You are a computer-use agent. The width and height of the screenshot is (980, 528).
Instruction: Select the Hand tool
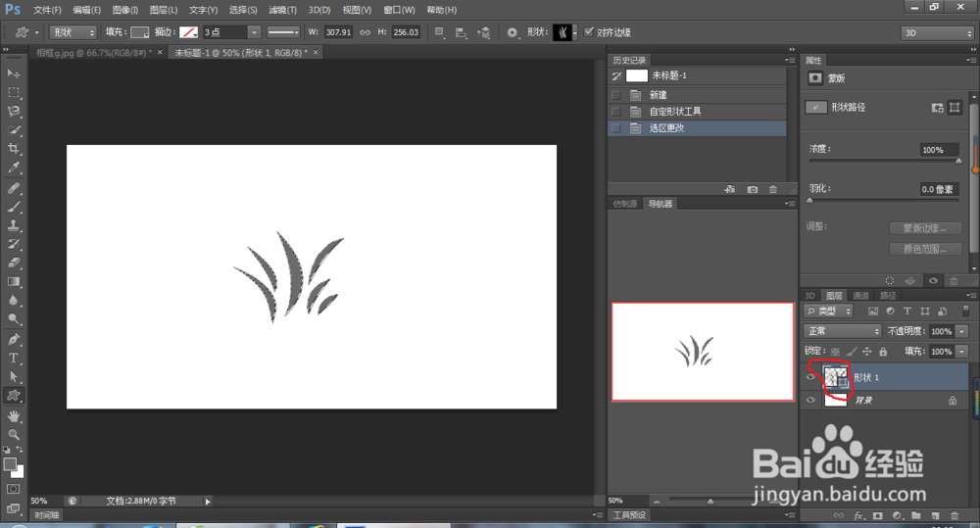13,416
